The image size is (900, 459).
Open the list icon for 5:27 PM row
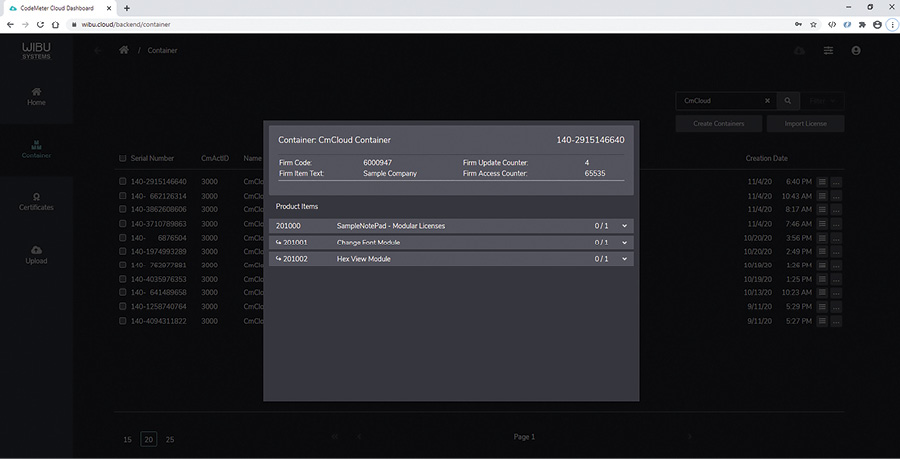click(822, 321)
